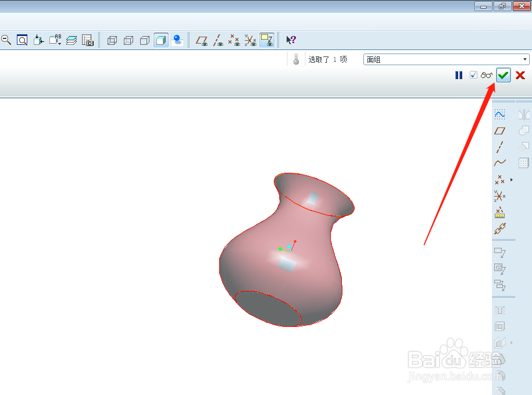532x395 pixels.
Task: Select the Analysis feature tool
Action: point(499,212)
